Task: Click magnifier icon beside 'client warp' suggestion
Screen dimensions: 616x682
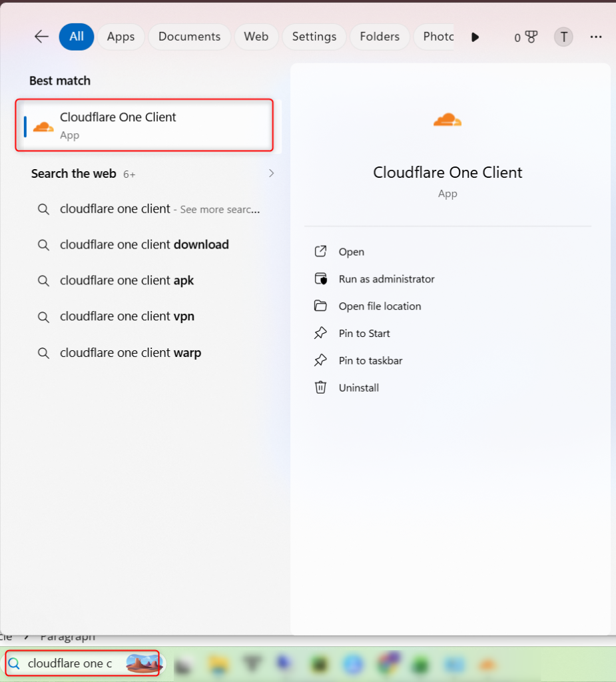Action: (x=43, y=353)
